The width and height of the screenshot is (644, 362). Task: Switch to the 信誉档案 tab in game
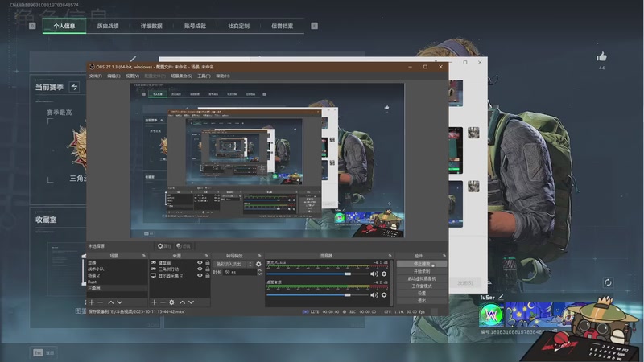tap(283, 26)
